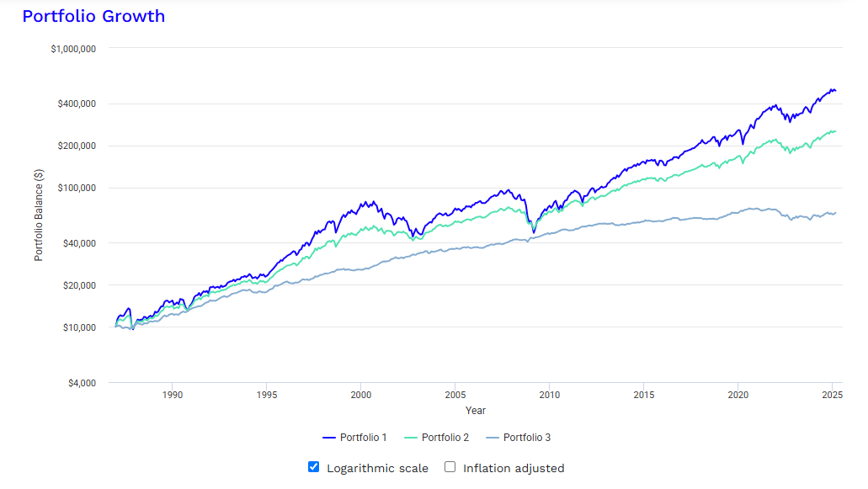Toggle Portfolio 2 visibility in the legend

tap(437, 437)
